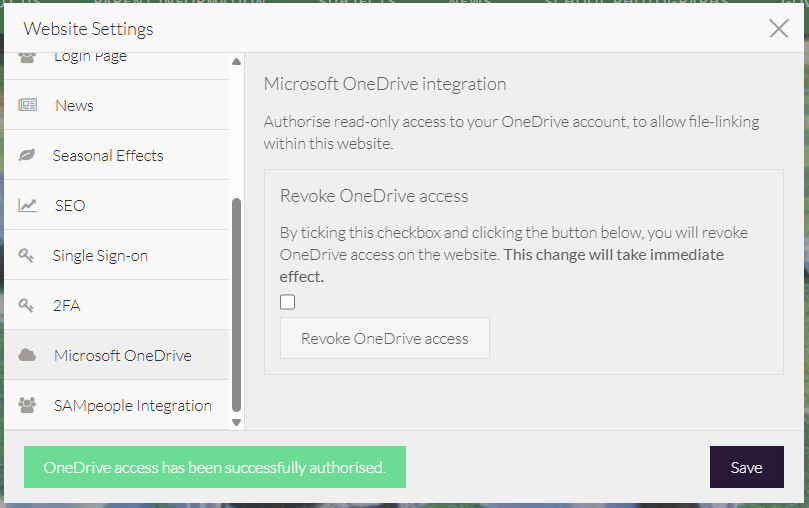Viewport: 809px width, 508px height.
Task: Click the chart icon next to SEO
Action: pos(28,205)
